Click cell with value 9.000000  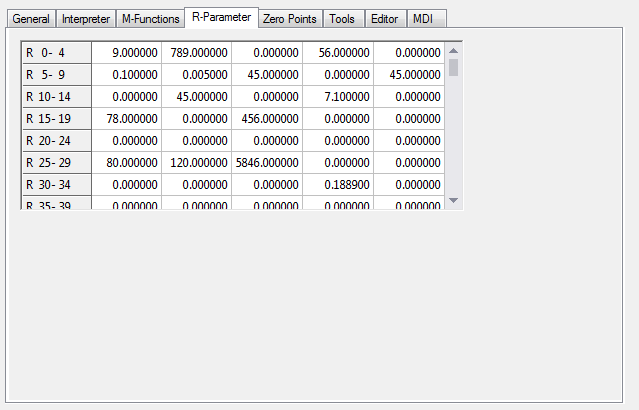pos(127,53)
